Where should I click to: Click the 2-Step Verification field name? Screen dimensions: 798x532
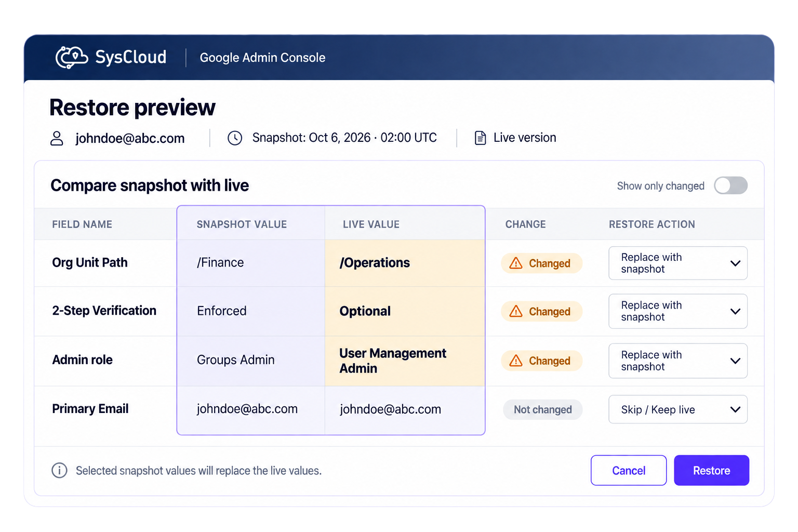coord(104,311)
